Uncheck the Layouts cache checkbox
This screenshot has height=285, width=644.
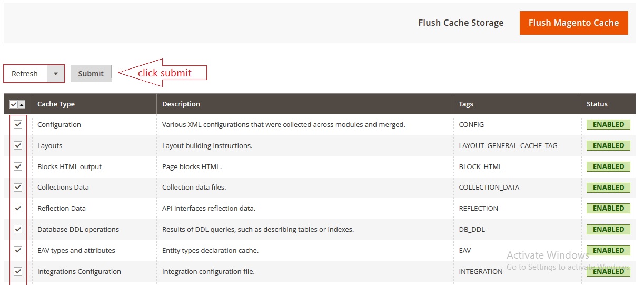pyautogui.click(x=18, y=145)
